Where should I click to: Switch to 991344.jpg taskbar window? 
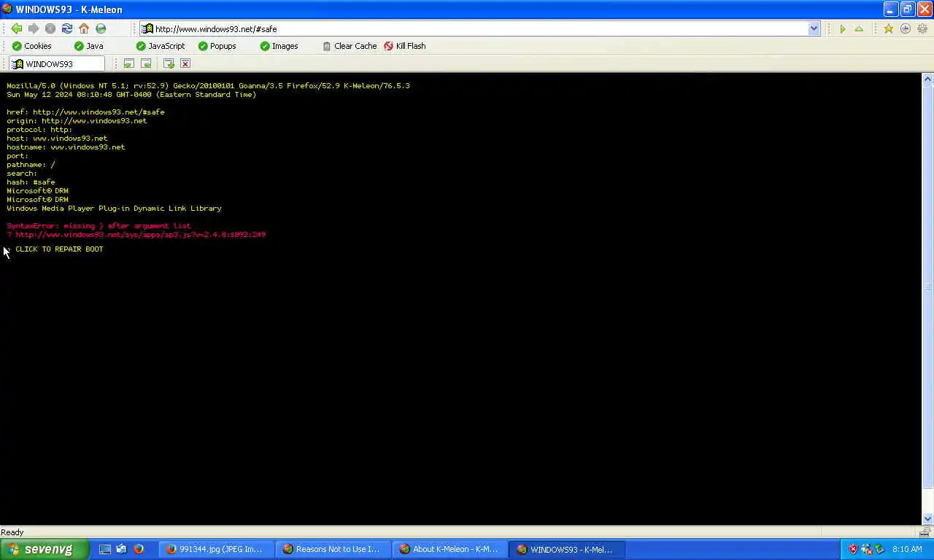(216, 550)
